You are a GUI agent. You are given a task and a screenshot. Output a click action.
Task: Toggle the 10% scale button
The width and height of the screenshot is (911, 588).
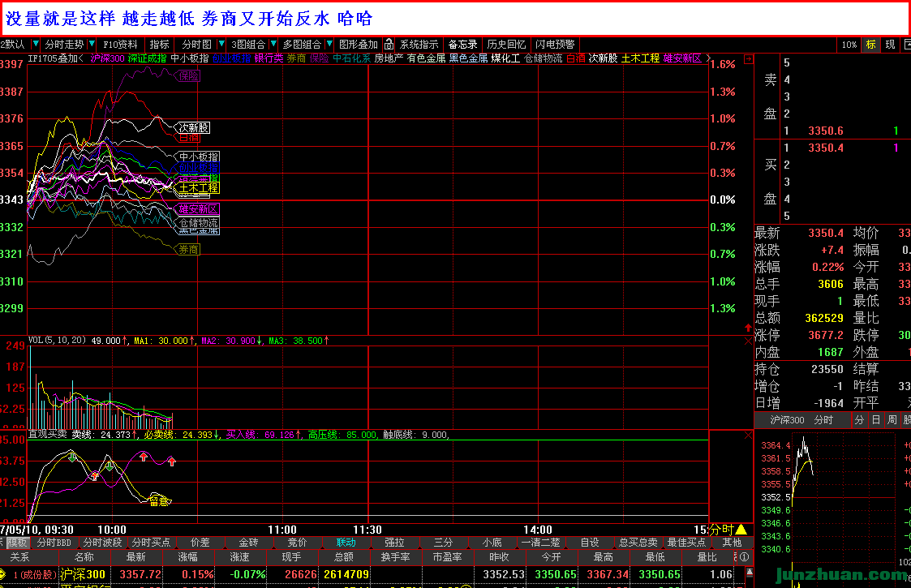(849, 45)
